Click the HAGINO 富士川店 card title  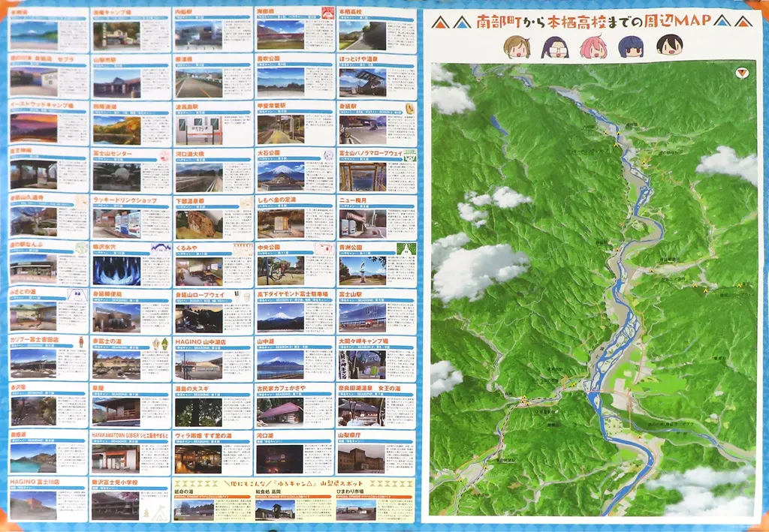(35, 482)
